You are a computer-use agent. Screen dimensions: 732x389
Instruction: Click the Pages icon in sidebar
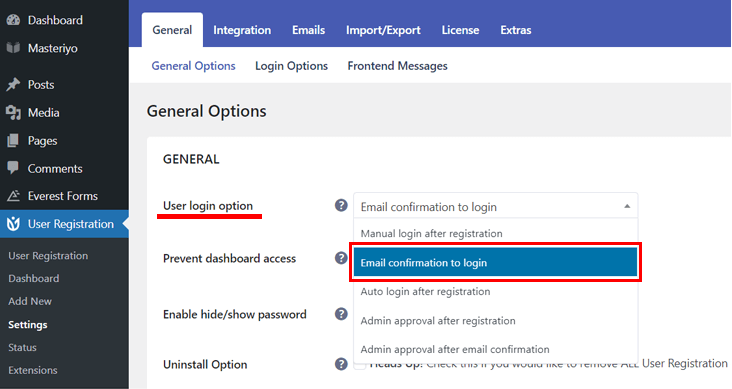(13, 140)
